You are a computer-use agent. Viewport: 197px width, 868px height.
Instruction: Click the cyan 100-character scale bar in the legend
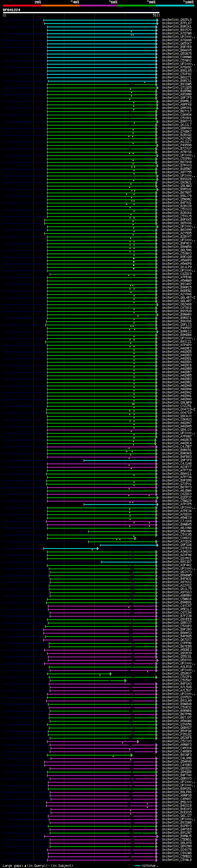point(137,865)
